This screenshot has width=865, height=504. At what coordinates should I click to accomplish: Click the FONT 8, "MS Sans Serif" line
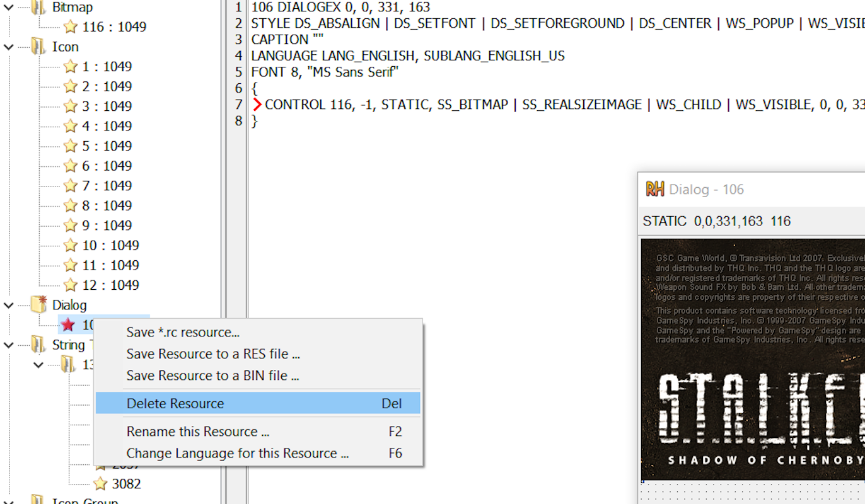[325, 72]
